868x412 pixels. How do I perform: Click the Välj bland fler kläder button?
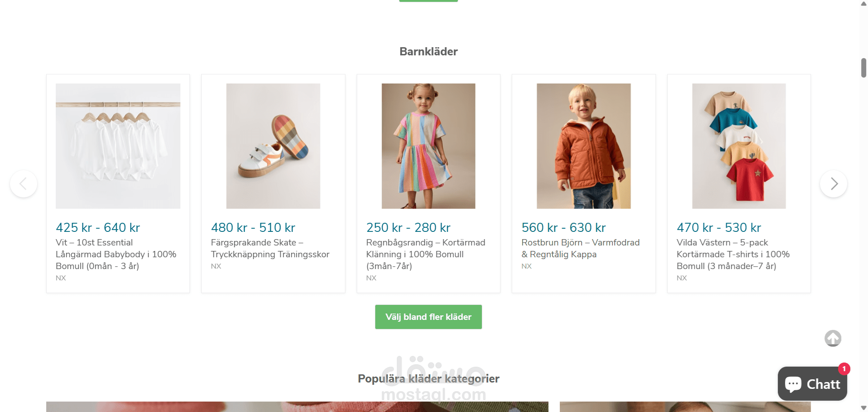tap(428, 317)
